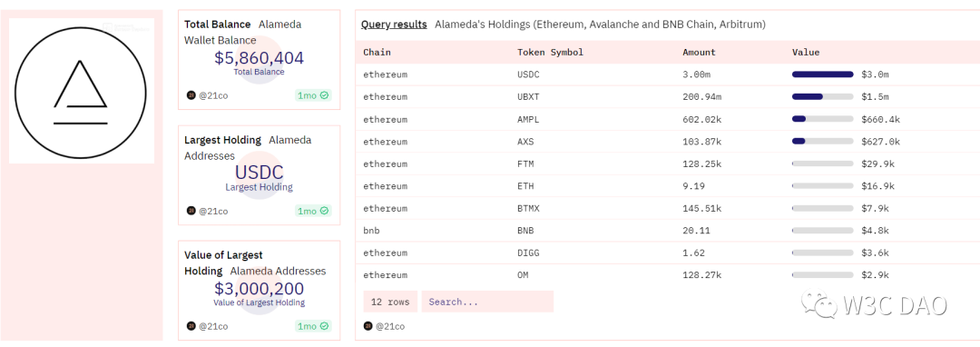Click the Value of Largest Holding card title

coord(224,263)
